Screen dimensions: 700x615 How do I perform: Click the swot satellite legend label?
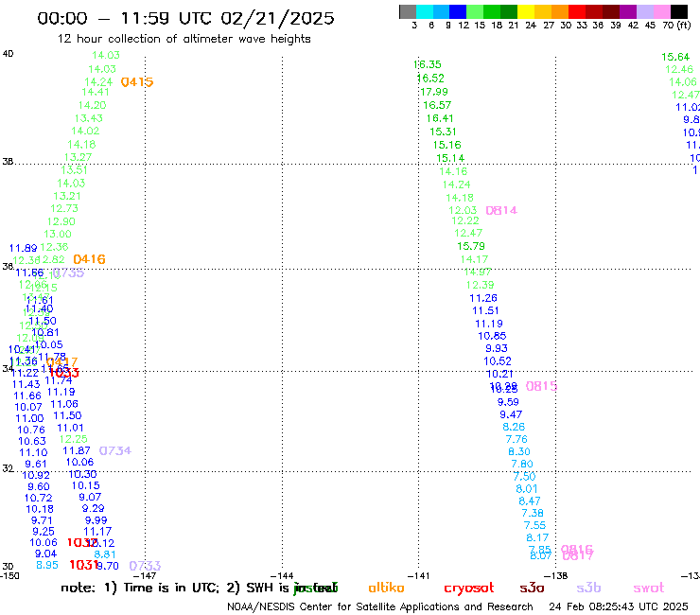click(x=649, y=588)
